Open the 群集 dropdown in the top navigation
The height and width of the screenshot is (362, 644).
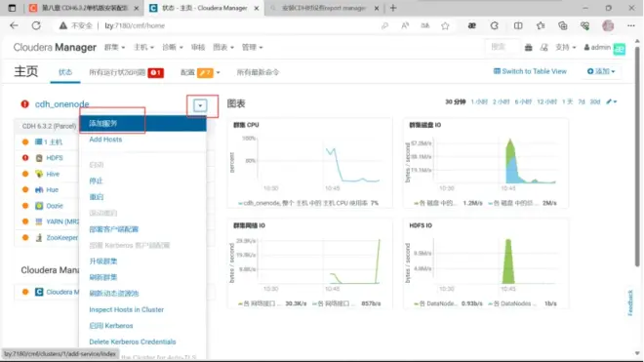[114, 47]
